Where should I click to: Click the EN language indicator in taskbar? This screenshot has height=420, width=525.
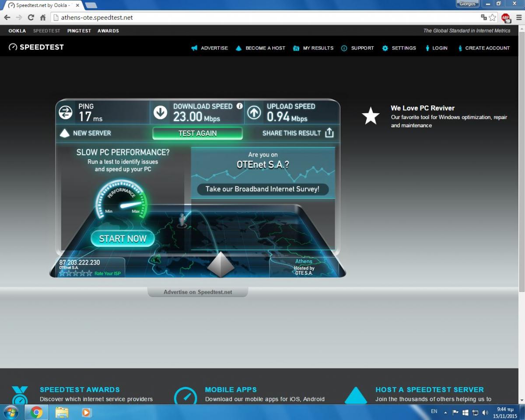pos(434,412)
